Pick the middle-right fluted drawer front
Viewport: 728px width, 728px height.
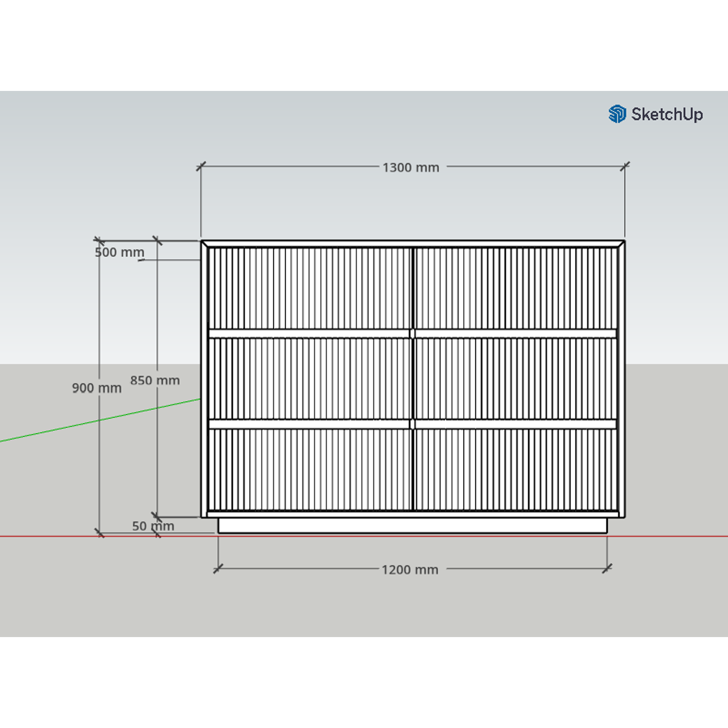tap(516, 378)
